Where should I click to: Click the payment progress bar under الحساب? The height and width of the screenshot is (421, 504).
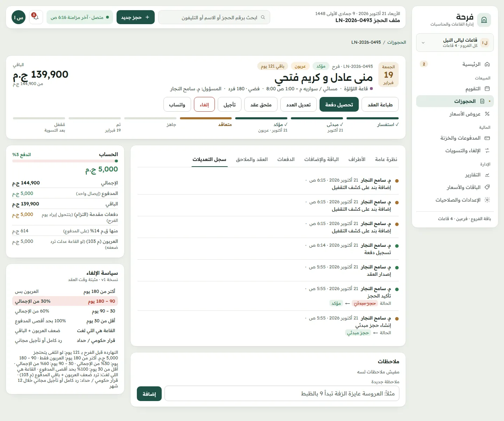(x=65, y=161)
